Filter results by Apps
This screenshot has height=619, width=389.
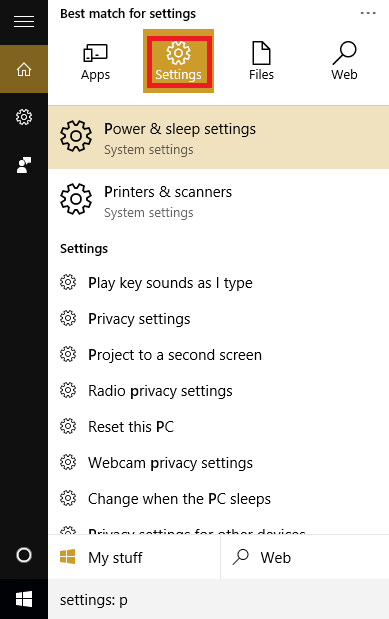coord(96,61)
